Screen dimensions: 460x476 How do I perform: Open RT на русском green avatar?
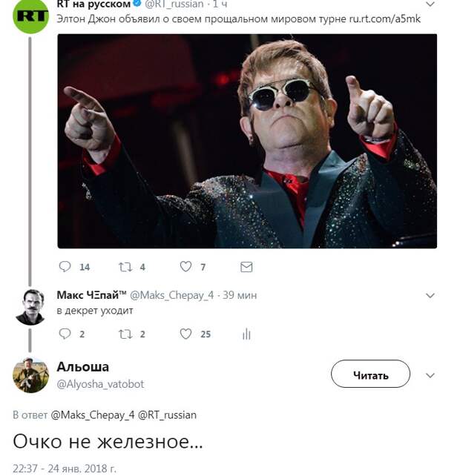click(x=30, y=15)
